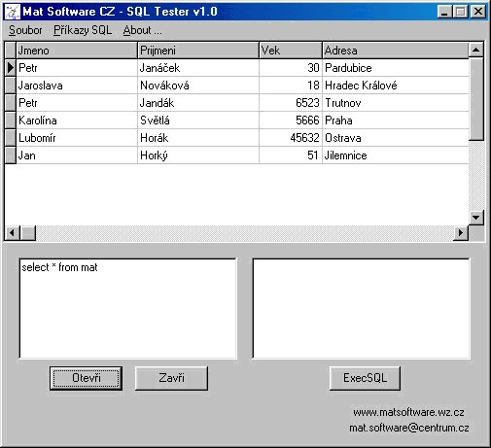491x448 pixels.
Task: Click the current-row arrow indicator for Petr Janáček
Action: tap(11, 68)
